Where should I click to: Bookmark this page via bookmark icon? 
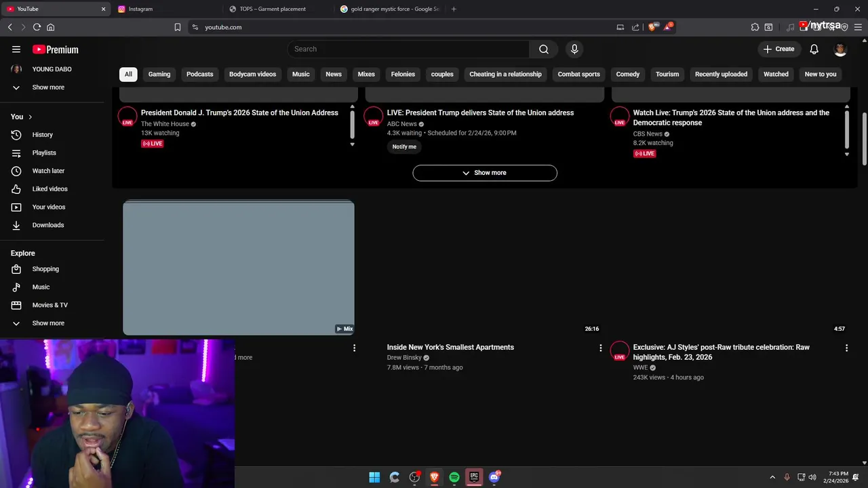(x=177, y=27)
